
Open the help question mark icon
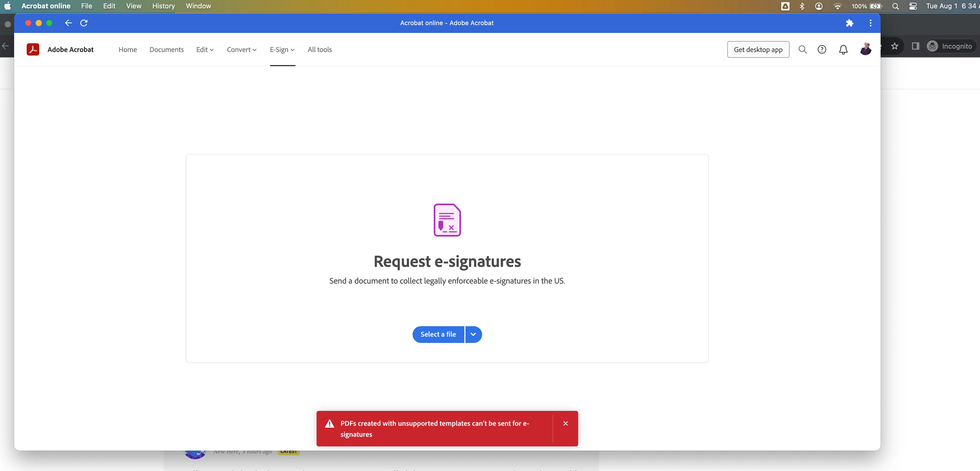coord(822,49)
